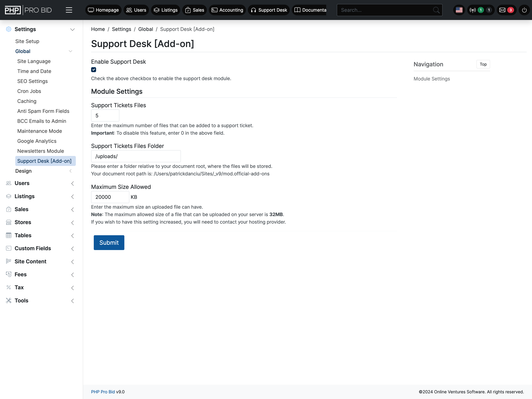Click the power logout icon
This screenshot has height=399, width=532.
tap(524, 10)
